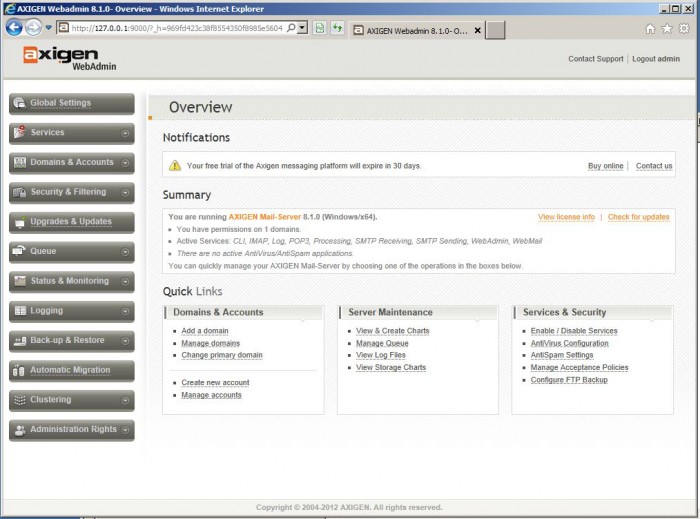The image size is (700, 519).
Task: Click the address bar search magnifier icon
Action: tap(291, 28)
